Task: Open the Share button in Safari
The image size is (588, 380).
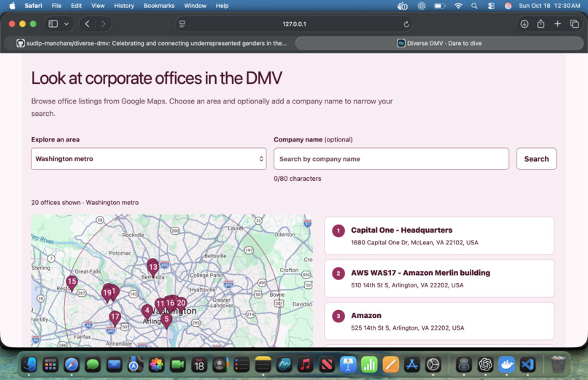Action: pyautogui.click(x=541, y=24)
